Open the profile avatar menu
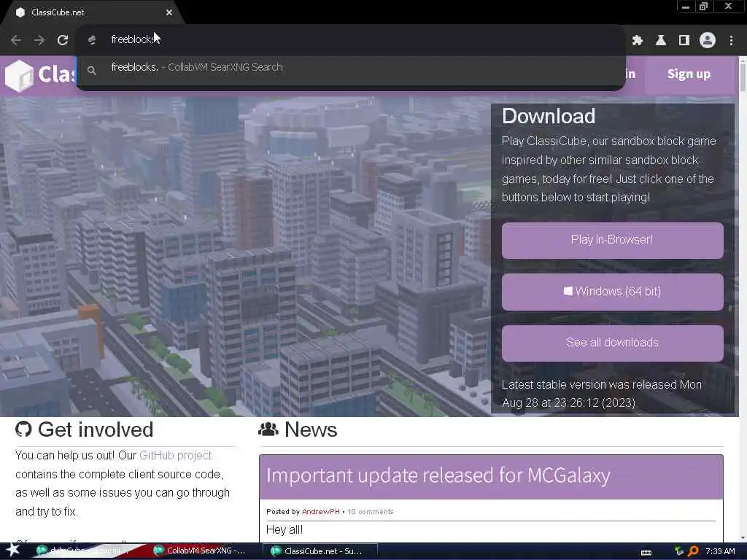 point(708,41)
